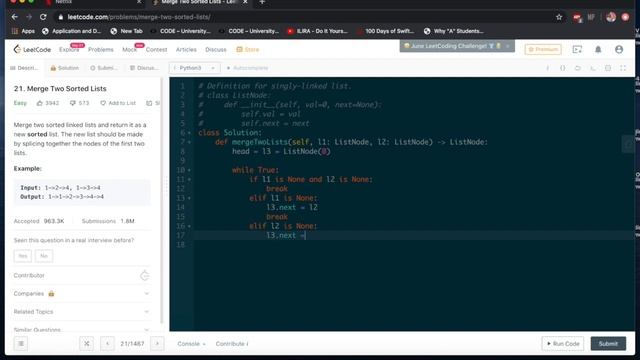This screenshot has width=640, height=360.
Task: Open Store in the top navigation
Action: point(248,49)
